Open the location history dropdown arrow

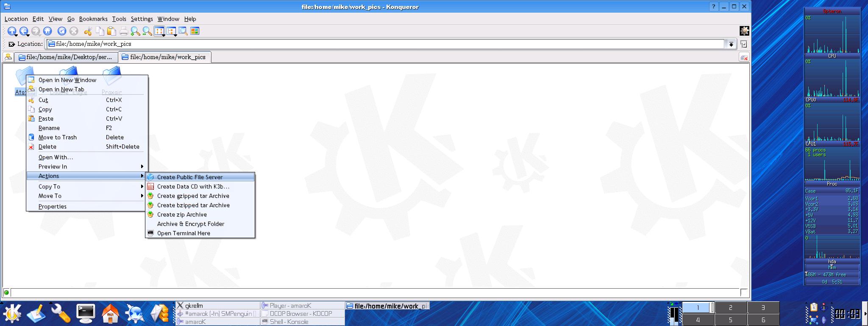click(x=731, y=44)
